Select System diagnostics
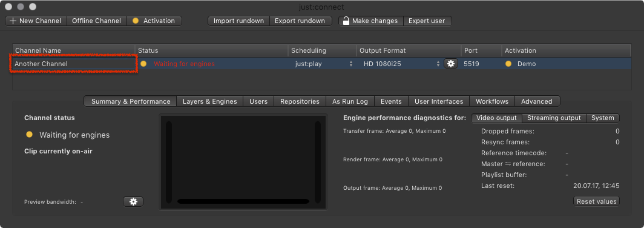644x228 pixels. (602, 118)
